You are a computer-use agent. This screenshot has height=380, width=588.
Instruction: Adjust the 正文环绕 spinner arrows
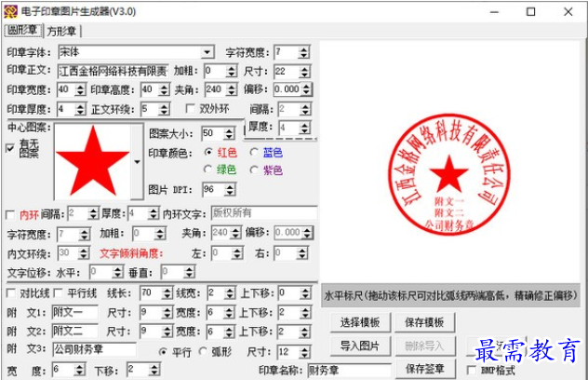[x=164, y=109]
